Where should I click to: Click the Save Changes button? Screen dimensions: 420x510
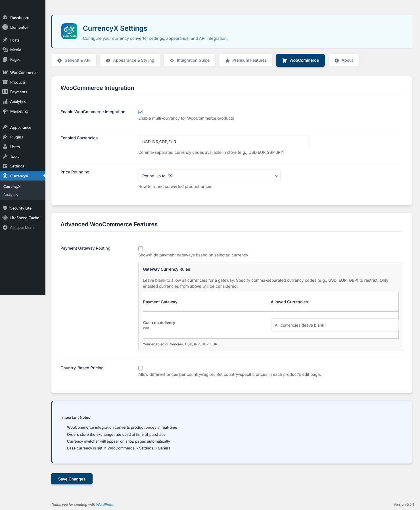point(72,479)
